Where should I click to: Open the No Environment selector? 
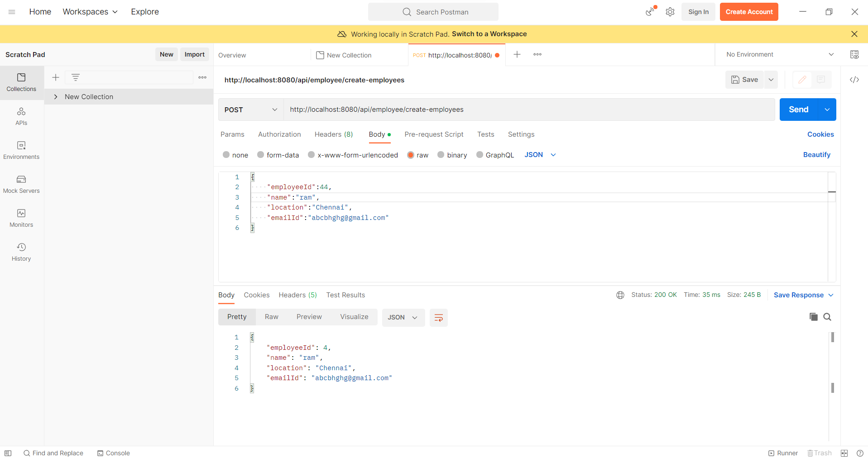(x=780, y=54)
